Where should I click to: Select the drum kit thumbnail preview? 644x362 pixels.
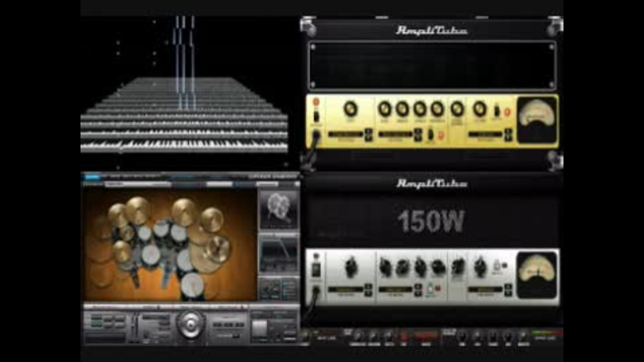pos(278,209)
